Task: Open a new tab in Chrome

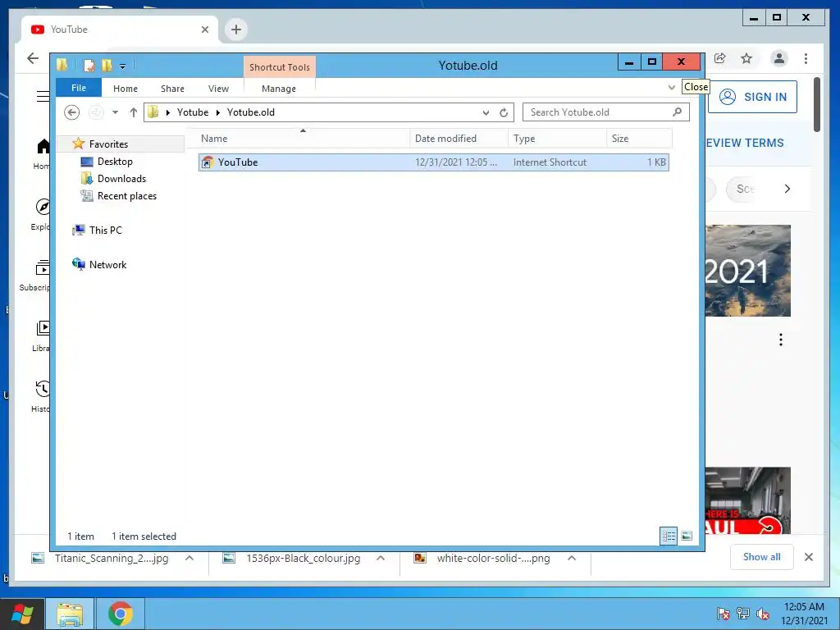Action: (x=236, y=30)
